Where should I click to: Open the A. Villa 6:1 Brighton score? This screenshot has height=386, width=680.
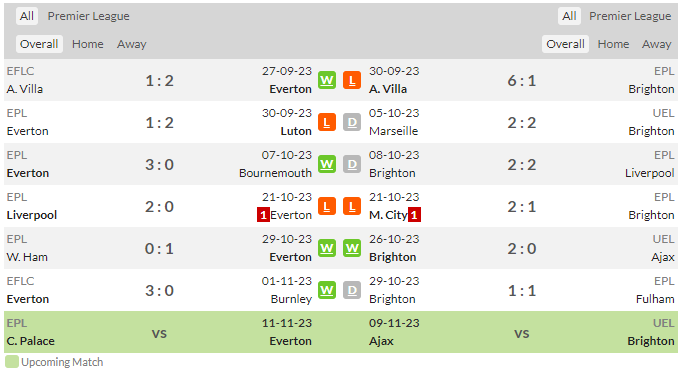tap(522, 81)
